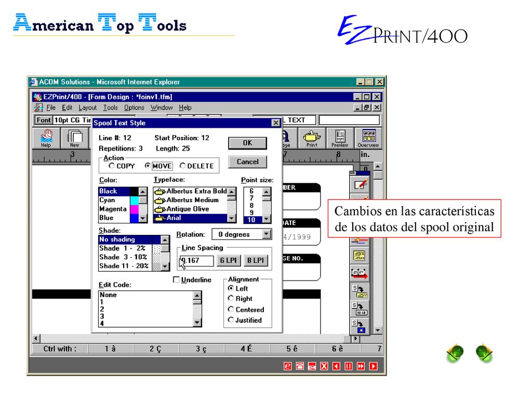Click the green next-slide ball icon
Viewport: 532px width, 399px height.
tap(485, 353)
